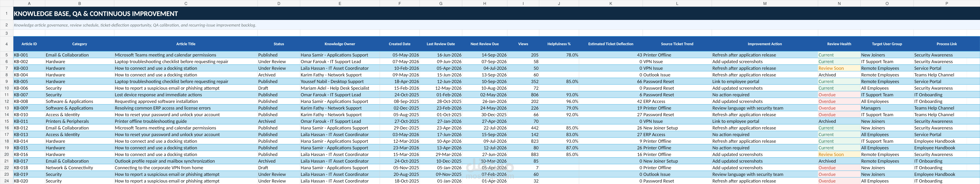Image resolution: width=980 pixels, height=184 pixels.
Task: Click the Review Health header cell
Action: (839, 44)
